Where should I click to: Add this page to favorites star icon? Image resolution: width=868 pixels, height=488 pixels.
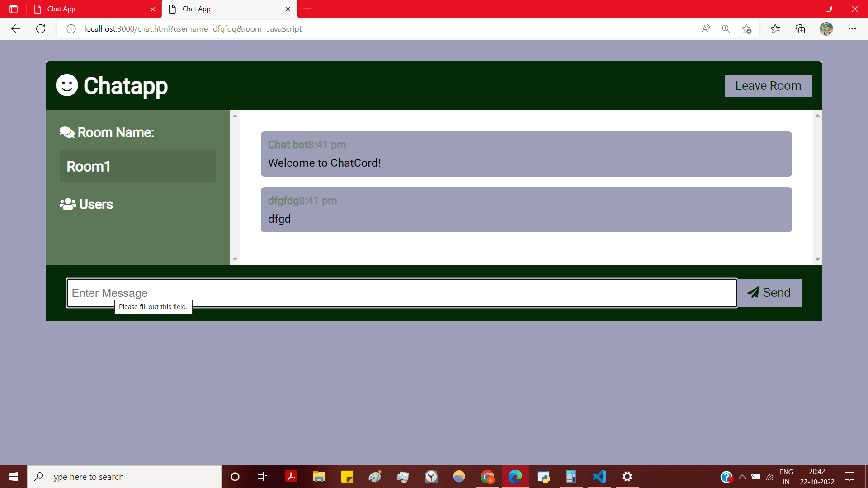(746, 29)
